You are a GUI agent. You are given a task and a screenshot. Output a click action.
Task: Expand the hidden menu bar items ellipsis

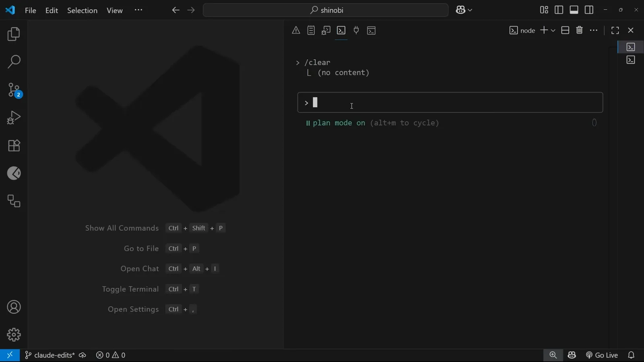[x=138, y=10]
